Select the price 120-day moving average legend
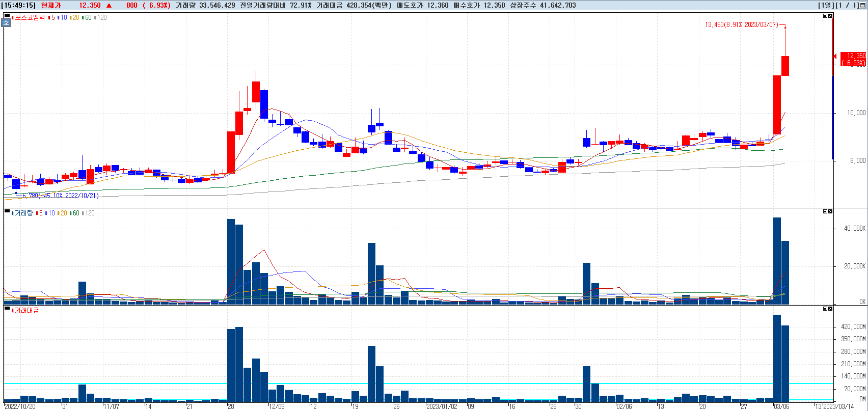Viewport: 868px width, 411px height. pyautogui.click(x=101, y=17)
